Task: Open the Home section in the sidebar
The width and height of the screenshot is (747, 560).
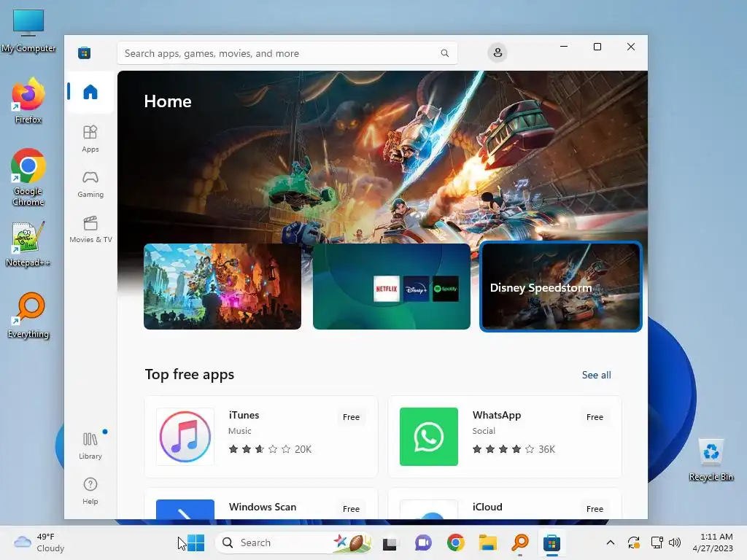Action: 90,92
